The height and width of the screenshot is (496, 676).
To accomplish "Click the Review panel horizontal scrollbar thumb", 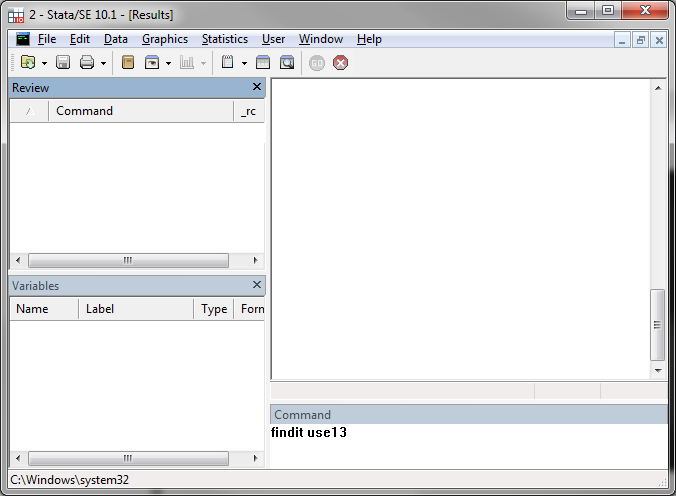I will [128, 261].
